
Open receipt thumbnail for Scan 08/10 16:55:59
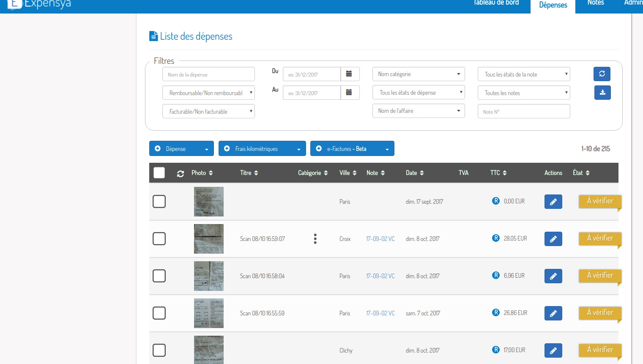tap(208, 313)
